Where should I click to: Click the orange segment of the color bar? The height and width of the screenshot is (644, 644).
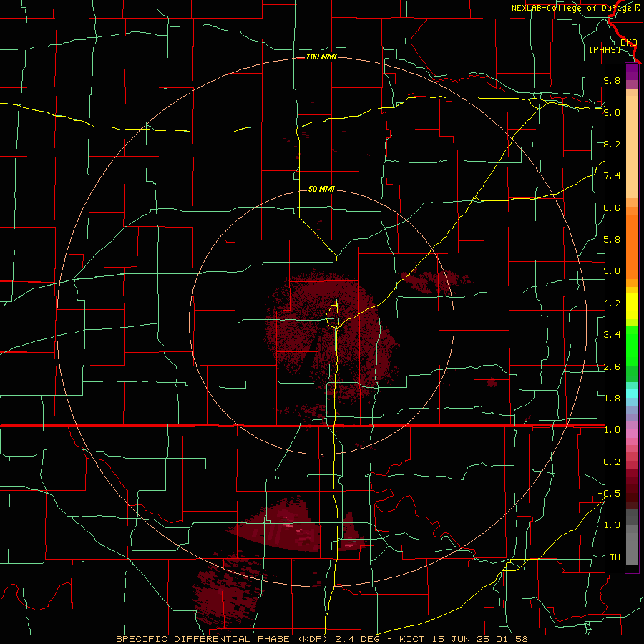[x=632, y=247]
